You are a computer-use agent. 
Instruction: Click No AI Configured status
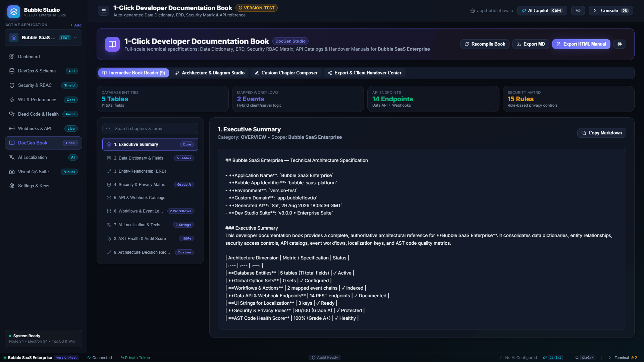(x=519, y=358)
